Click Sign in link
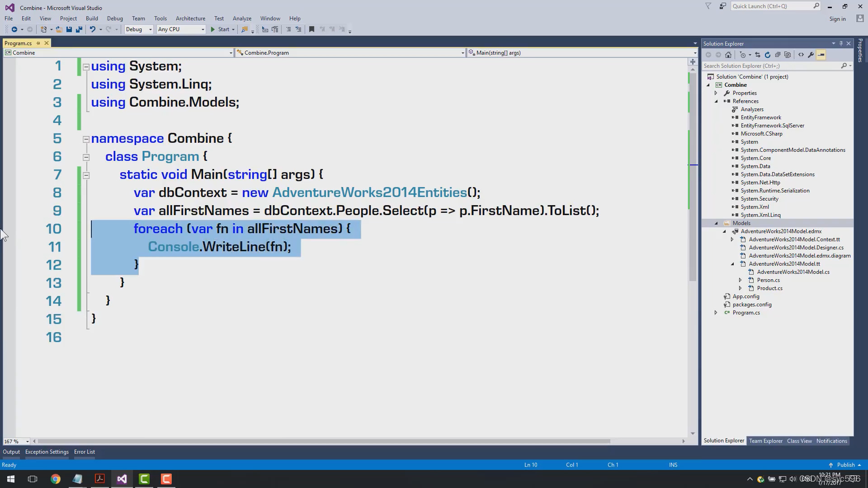This screenshot has height=488, width=868. (x=837, y=19)
